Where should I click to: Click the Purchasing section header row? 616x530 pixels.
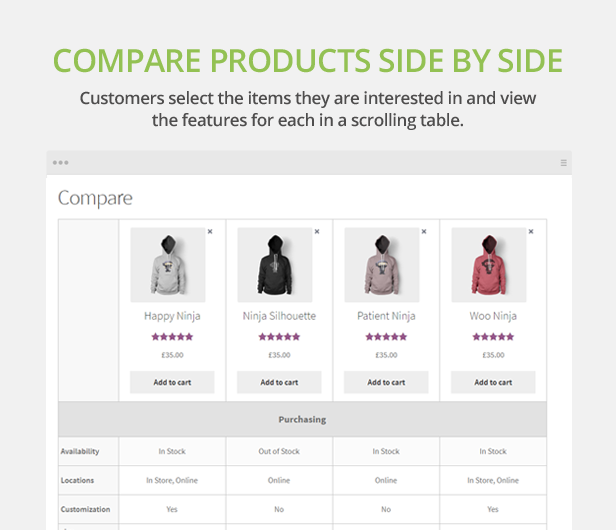302,419
